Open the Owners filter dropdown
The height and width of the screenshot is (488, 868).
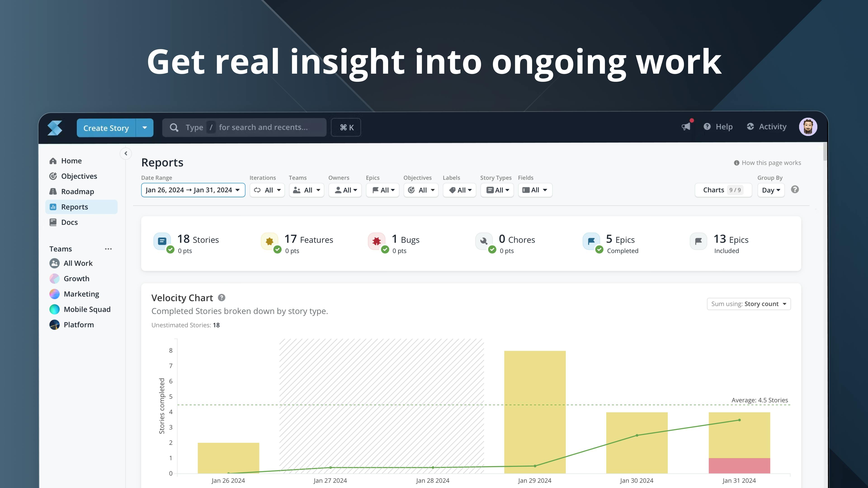point(345,190)
